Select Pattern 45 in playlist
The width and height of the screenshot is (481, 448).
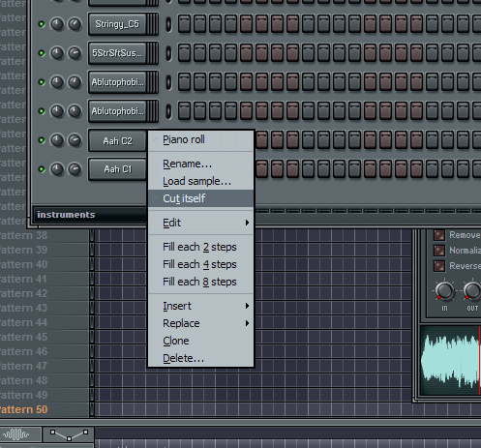(x=23, y=337)
